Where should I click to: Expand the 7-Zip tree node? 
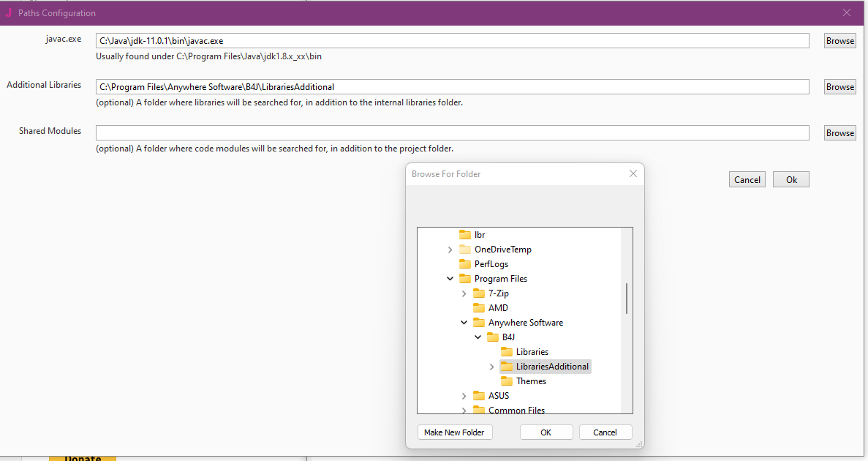464,293
